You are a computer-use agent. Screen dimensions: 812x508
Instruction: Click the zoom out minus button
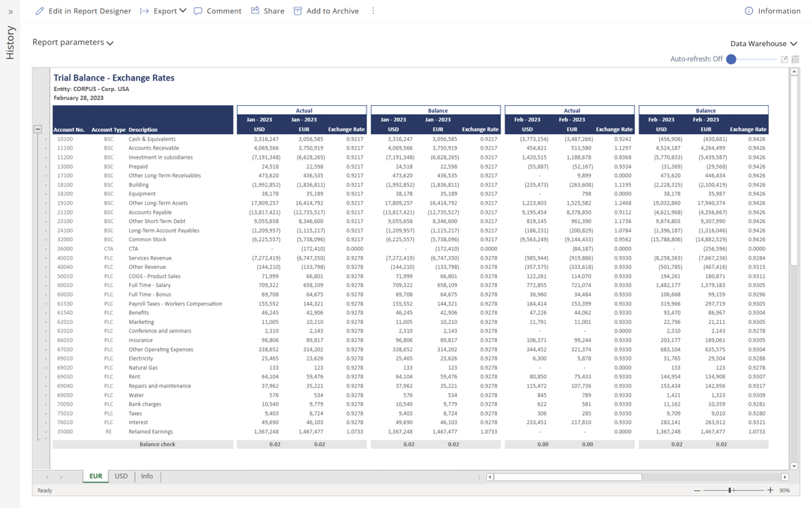[x=697, y=490]
